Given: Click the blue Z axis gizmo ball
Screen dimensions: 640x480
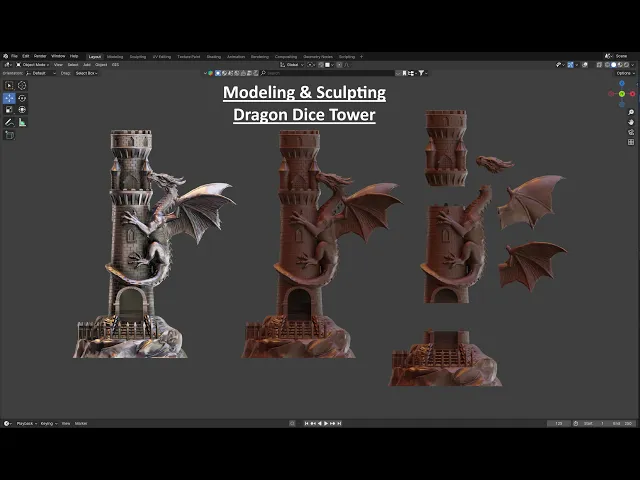Looking at the screenshot, I should pos(622,83).
